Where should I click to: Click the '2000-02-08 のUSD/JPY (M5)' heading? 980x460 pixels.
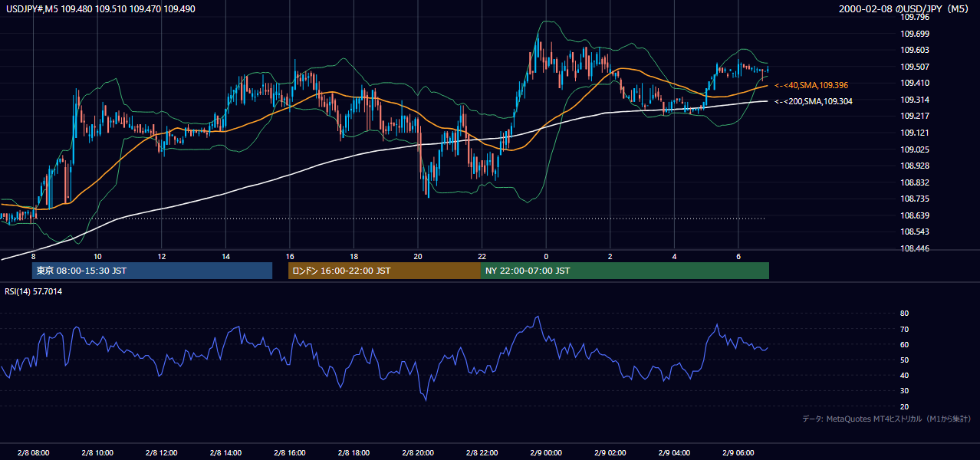click(906, 9)
